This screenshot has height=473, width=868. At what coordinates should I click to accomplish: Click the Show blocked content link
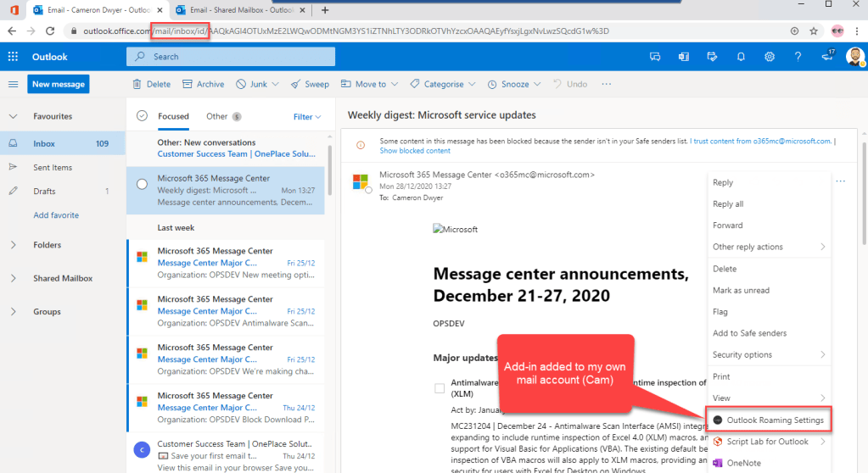[x=415, y=151]
